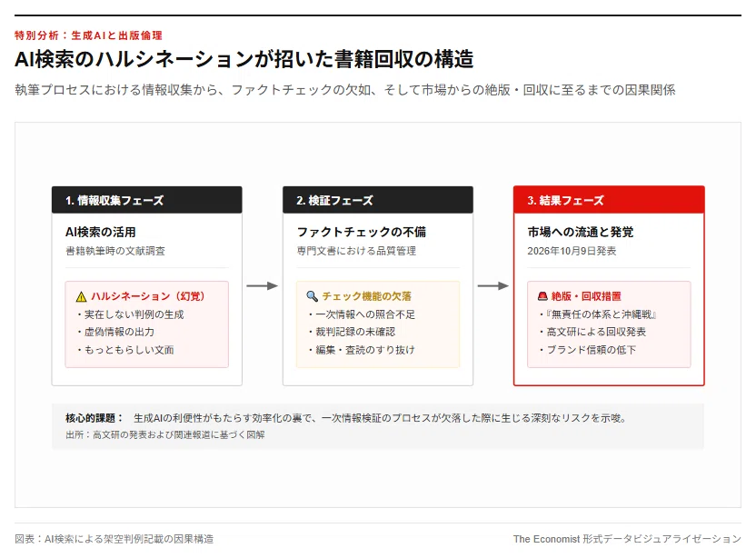
Task: Click the bullet ブランド信頼の低下
Action: pos(587,350)
